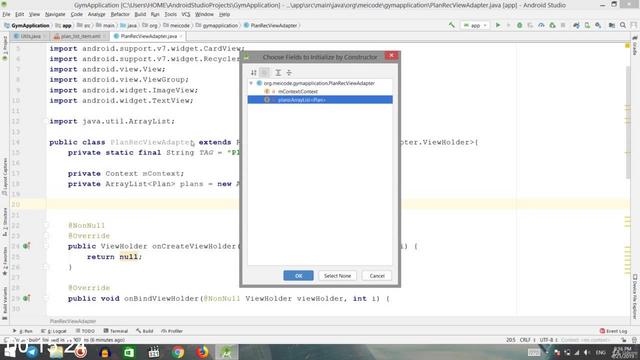Click attach debugger to process icon
640x360 pixels.
tap(552, 25)
